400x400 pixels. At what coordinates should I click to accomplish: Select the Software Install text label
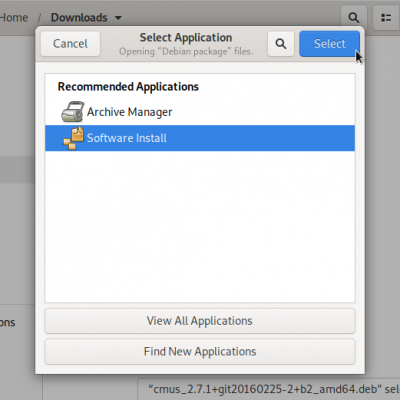[x=127, y=138]
